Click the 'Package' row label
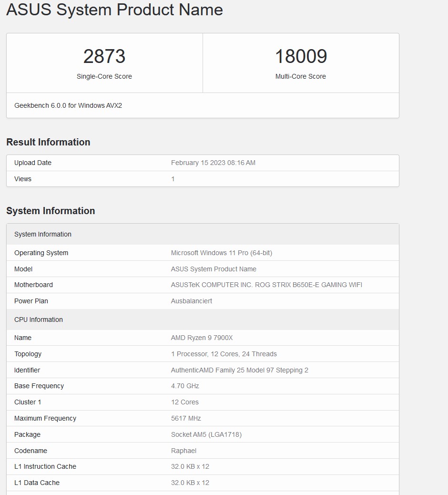Viewport: 448px width, 495px height. pos(28,434)
